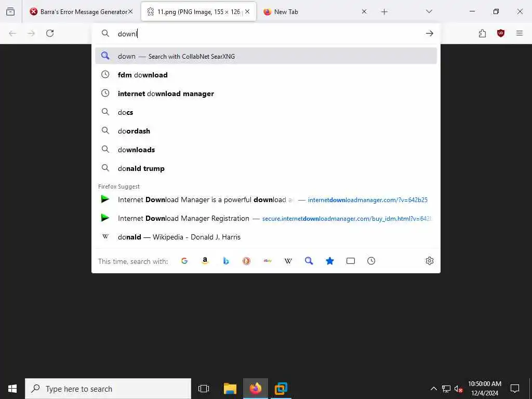Open the Firefox View icon
Viewport: 532px width, 399px height.
point(10,11)
